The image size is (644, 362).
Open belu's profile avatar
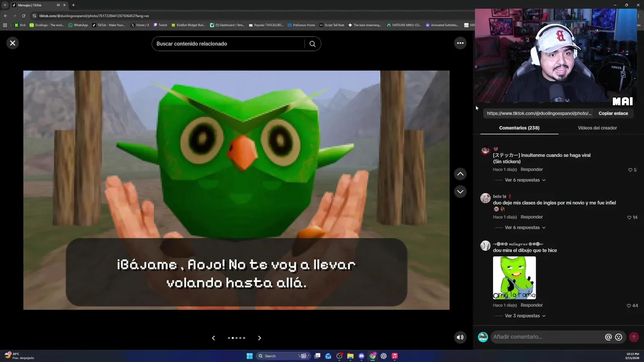(x=486, y=198)
